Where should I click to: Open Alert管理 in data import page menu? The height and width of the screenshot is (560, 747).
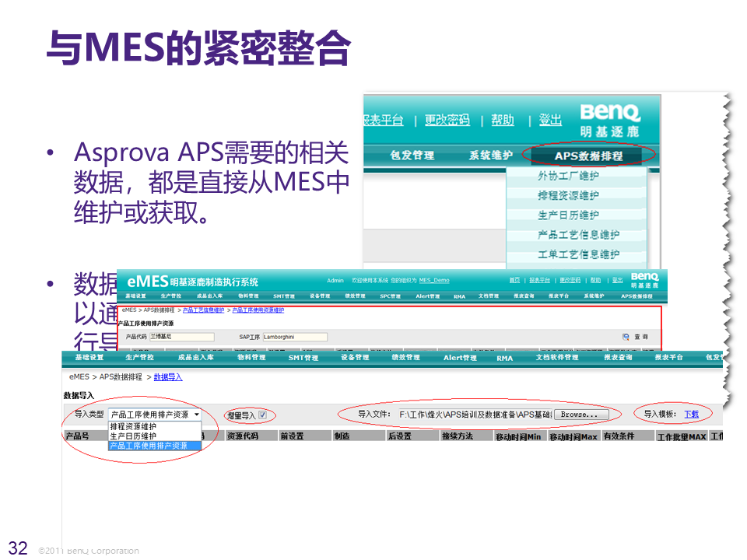click(460, 358)
